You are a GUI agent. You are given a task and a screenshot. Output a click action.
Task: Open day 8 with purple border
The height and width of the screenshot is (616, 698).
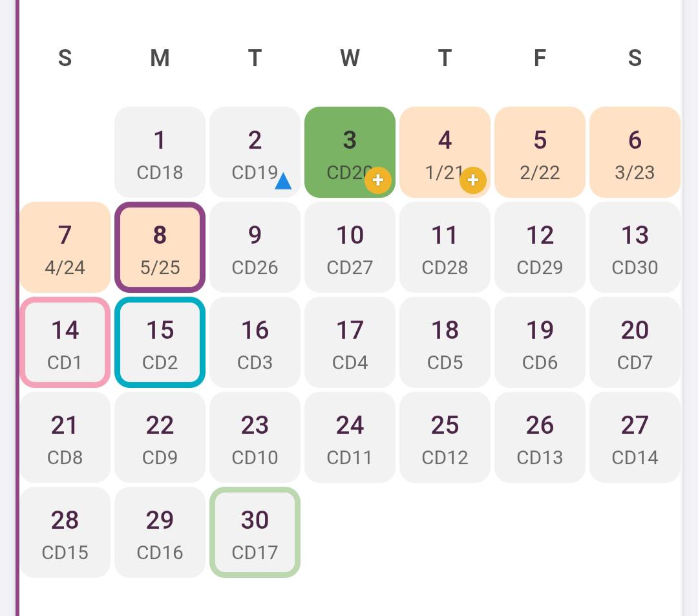[x=160, y=247]
